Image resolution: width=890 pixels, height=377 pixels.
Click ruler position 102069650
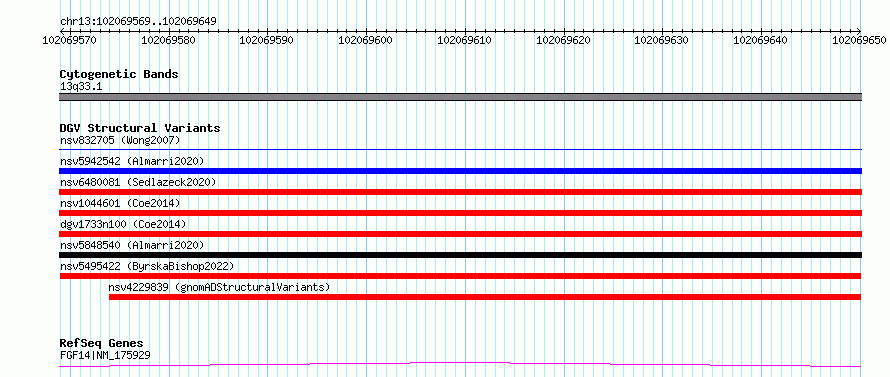(x=860, y=40)
